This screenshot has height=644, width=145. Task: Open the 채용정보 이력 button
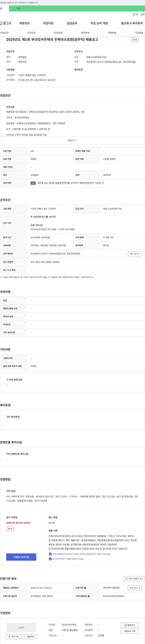coord(130,631)
